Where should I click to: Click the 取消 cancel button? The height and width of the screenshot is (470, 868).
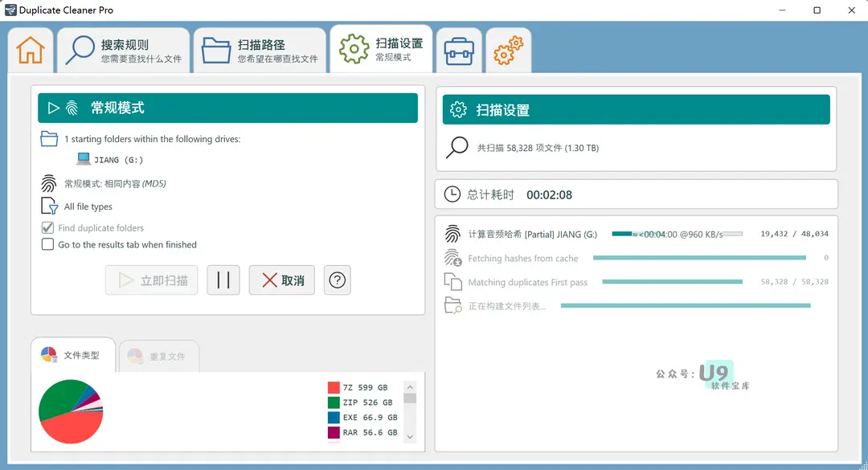coord(281,280)
